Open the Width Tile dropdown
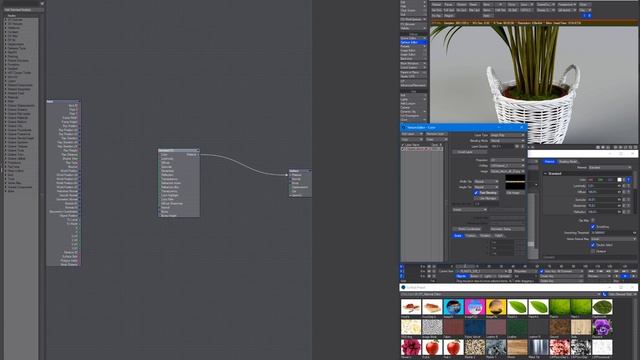The height and width of the screenshot is (360, 640). (x=486, y=182)
